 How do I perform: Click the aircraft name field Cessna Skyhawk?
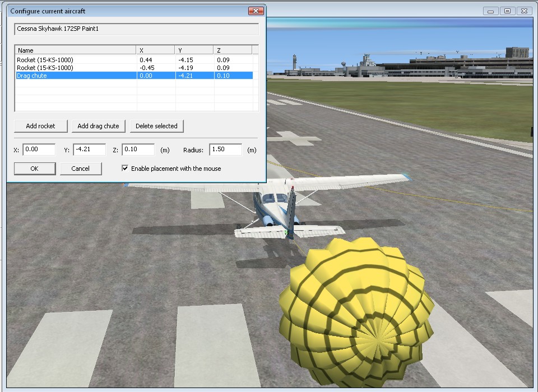(x=136, y=29)
